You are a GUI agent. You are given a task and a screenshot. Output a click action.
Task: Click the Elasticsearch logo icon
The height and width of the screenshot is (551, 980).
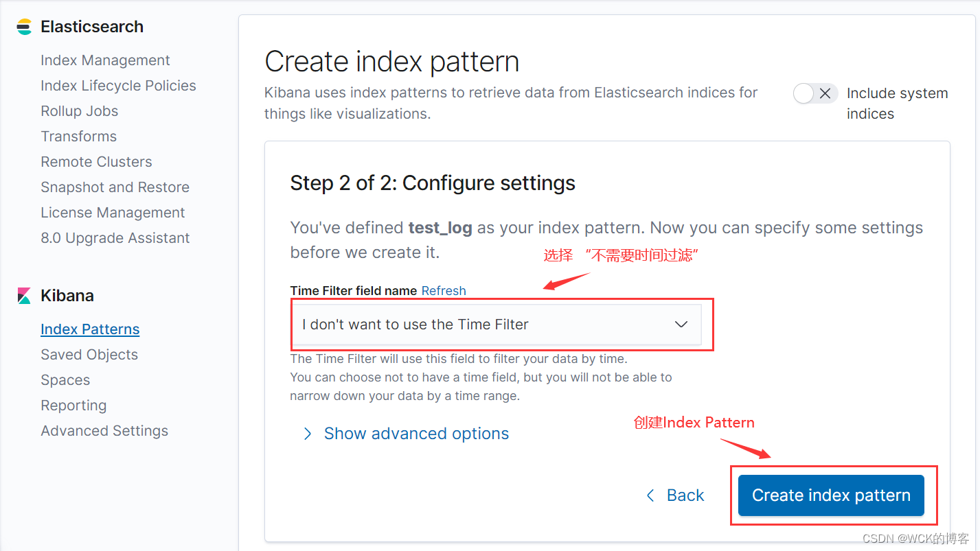tap(24, 27)
